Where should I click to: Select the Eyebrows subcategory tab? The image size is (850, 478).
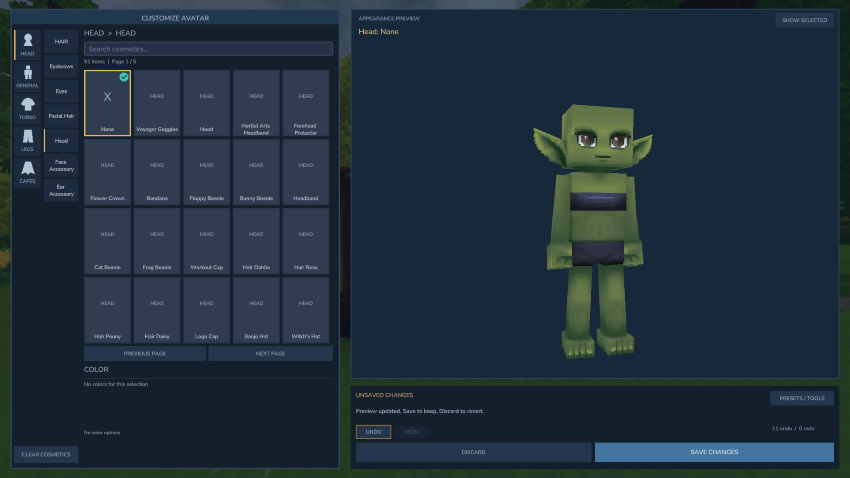(61, 66)
